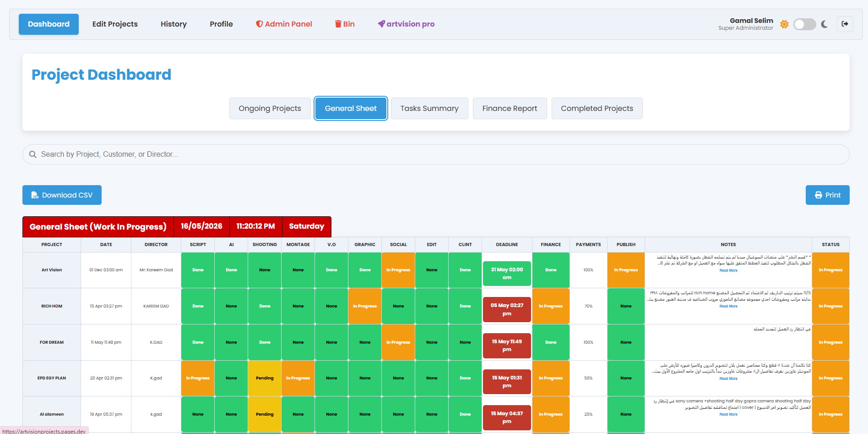The height and width of the screenshot is (434, 868).
Task: Click the sun light-mode icon
Action: pyautogui.click(x=784, y=24)
